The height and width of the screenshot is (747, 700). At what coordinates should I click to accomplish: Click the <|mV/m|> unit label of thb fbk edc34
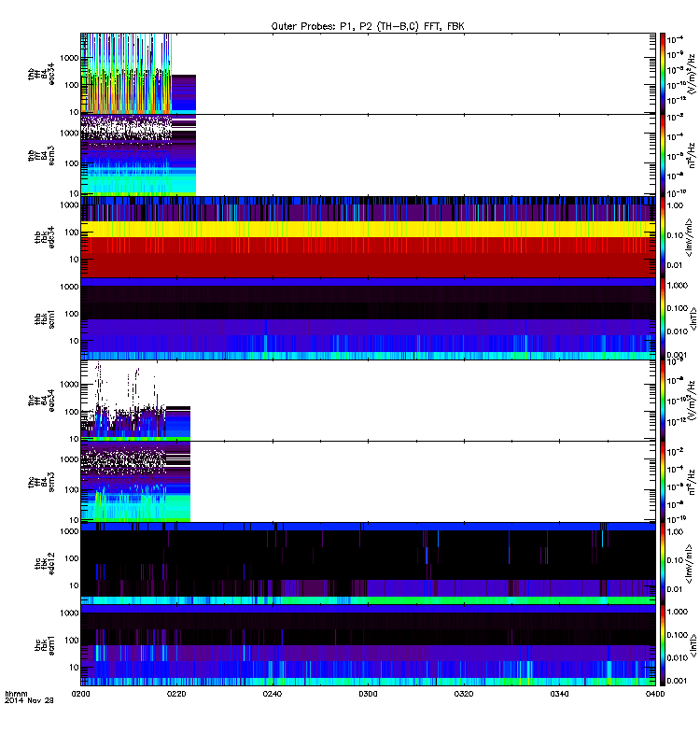(689, 237)
